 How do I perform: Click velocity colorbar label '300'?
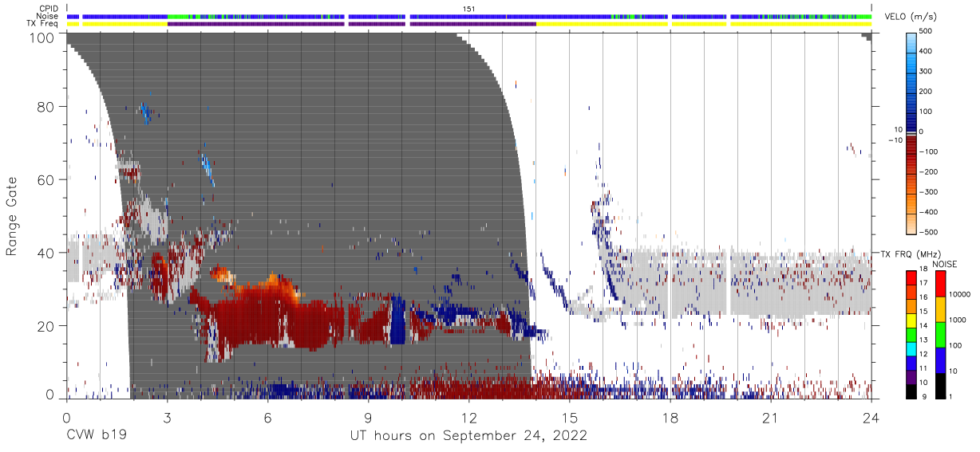926,71
